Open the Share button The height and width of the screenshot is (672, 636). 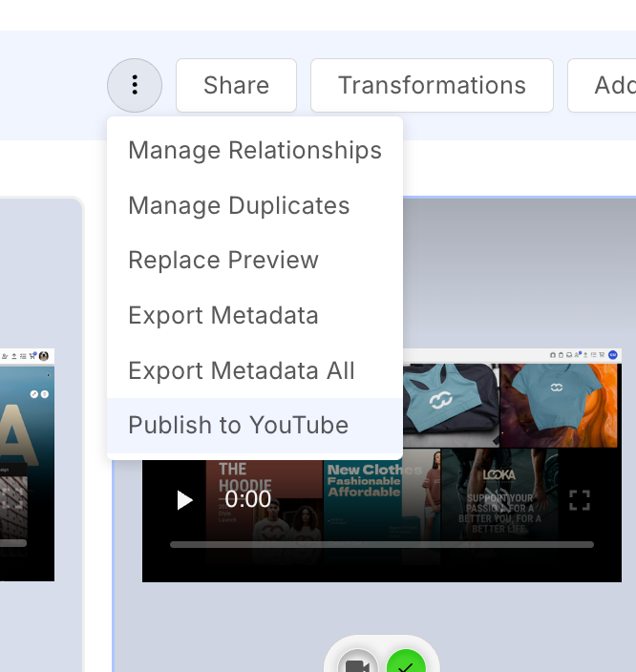pos(236,86)
